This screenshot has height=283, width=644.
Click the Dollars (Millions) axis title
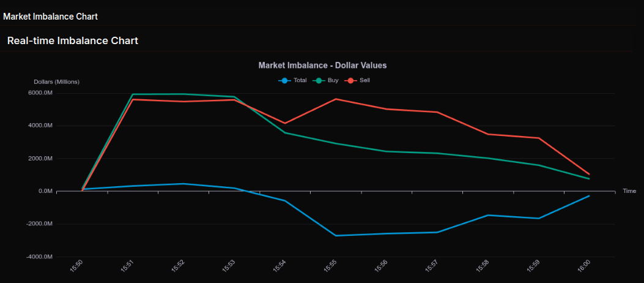pyautogui.click(x=56, y=81)
